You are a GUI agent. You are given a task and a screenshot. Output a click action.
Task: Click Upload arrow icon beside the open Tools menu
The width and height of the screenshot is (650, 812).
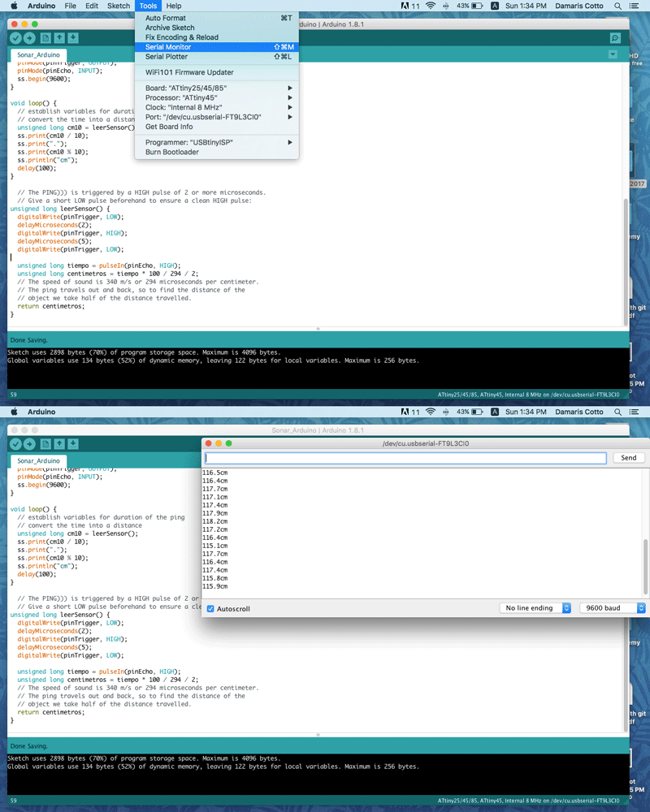tap(29, 38)
